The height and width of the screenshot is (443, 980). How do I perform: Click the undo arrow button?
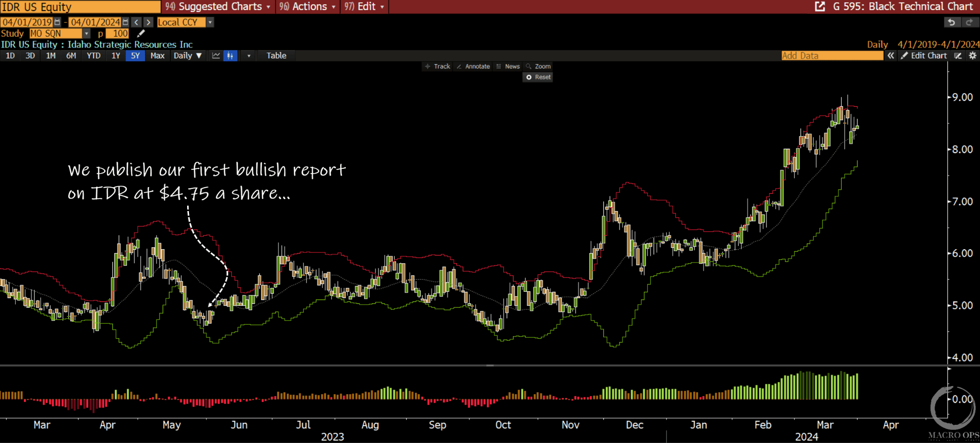[951, 22]
